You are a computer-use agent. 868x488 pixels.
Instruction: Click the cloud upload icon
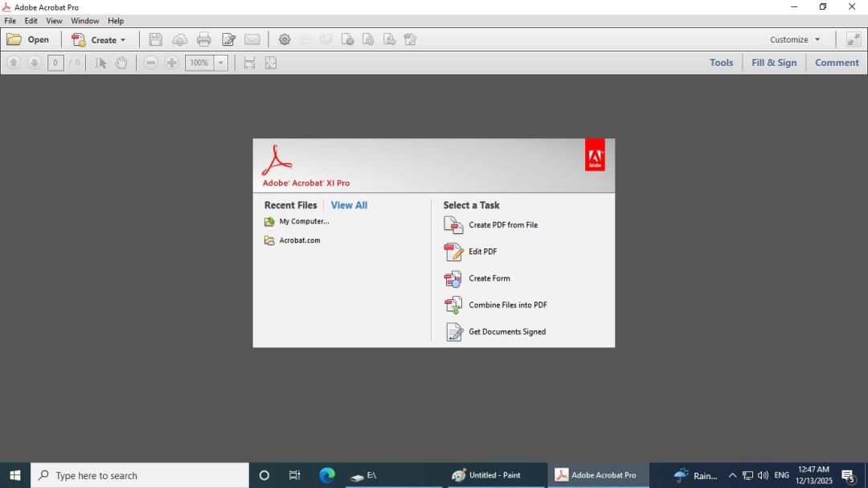tap(179, 39)
